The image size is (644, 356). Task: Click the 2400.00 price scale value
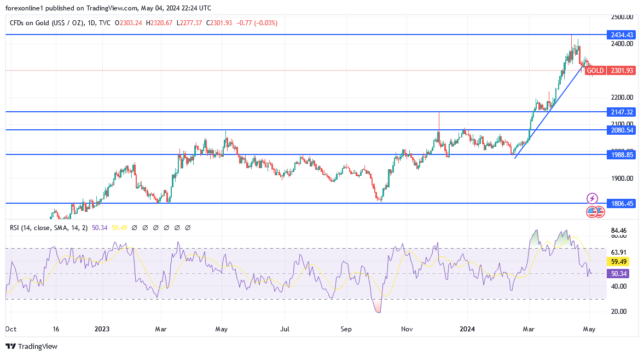(622, 44)
